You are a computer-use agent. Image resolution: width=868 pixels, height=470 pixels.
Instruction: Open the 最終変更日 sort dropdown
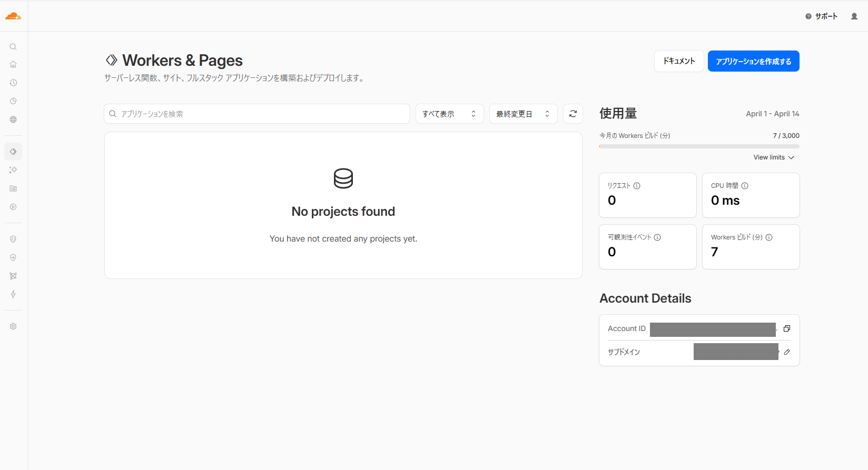523,114
